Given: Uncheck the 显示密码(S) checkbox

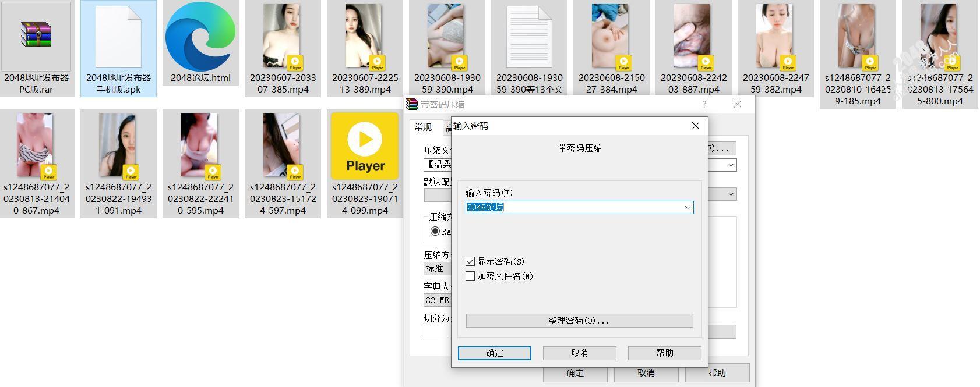Looking at the screenshot, I should [470, 262].
